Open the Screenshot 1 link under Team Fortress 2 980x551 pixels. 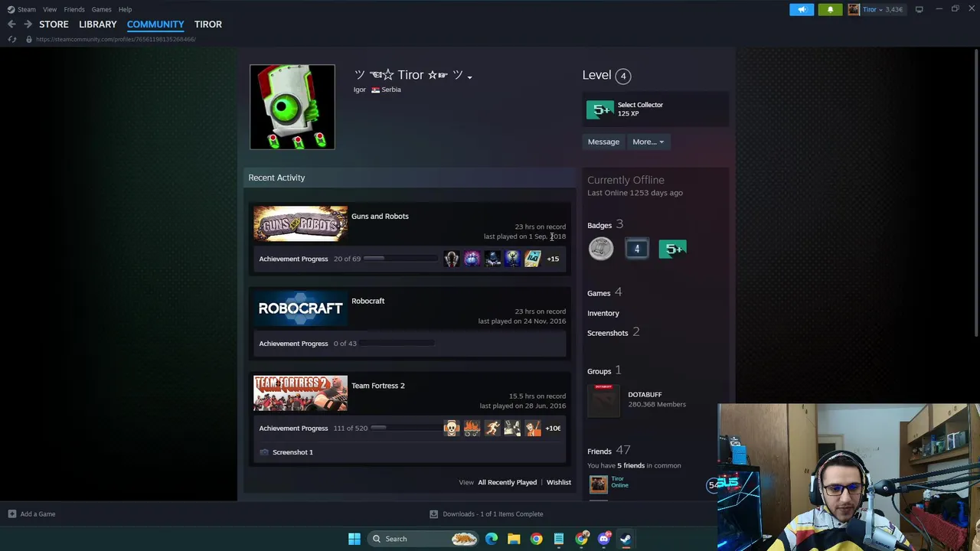[292, 452]
